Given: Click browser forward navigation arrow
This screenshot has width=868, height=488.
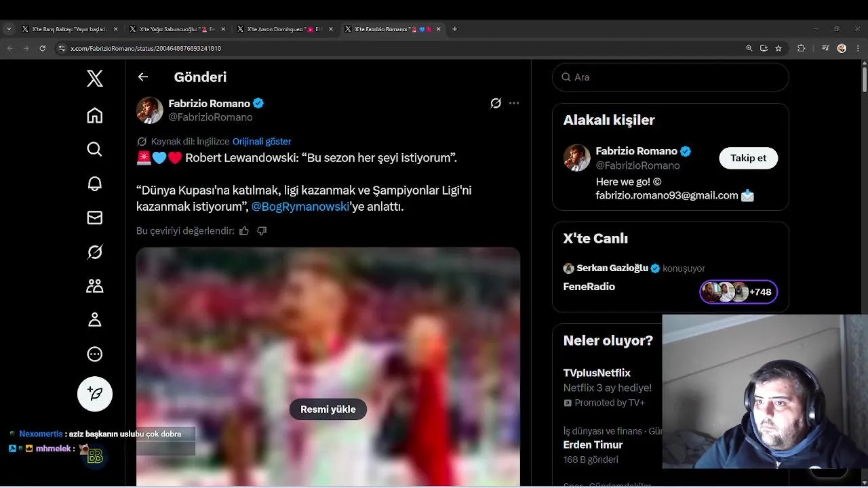Looking at the screenshot, I should [x=26, y=49].
